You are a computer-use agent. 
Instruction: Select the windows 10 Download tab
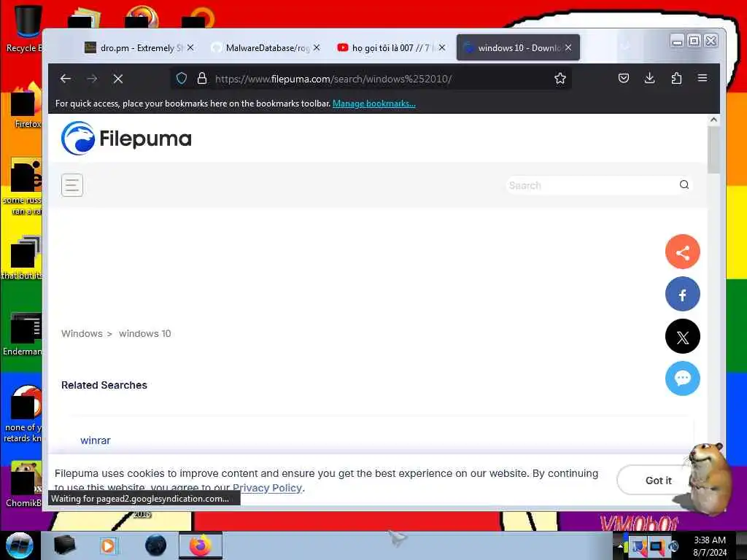[x=517, y=47]
